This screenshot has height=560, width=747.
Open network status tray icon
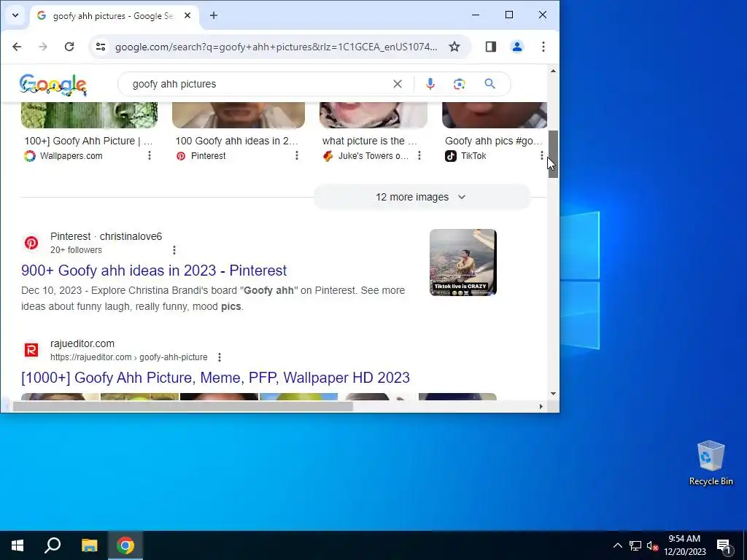(x=635, y=545)
